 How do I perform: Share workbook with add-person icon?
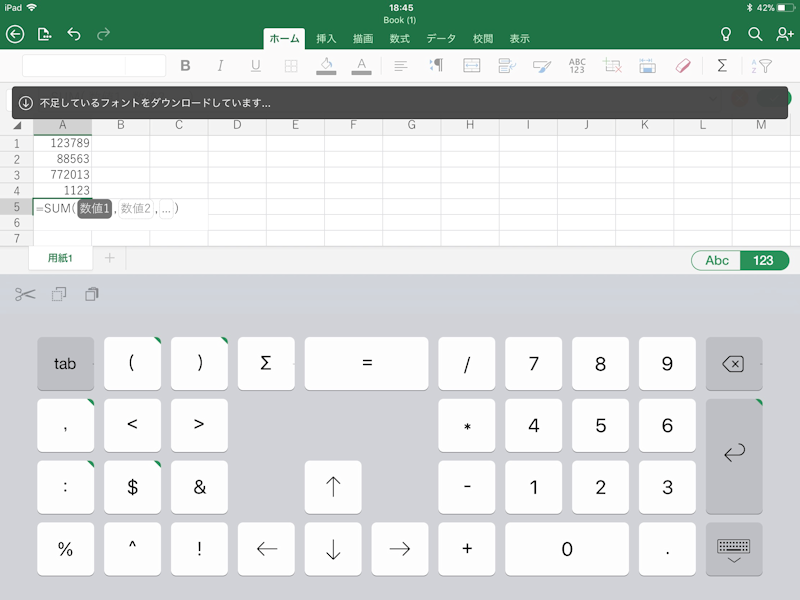(x=785, y=34)
